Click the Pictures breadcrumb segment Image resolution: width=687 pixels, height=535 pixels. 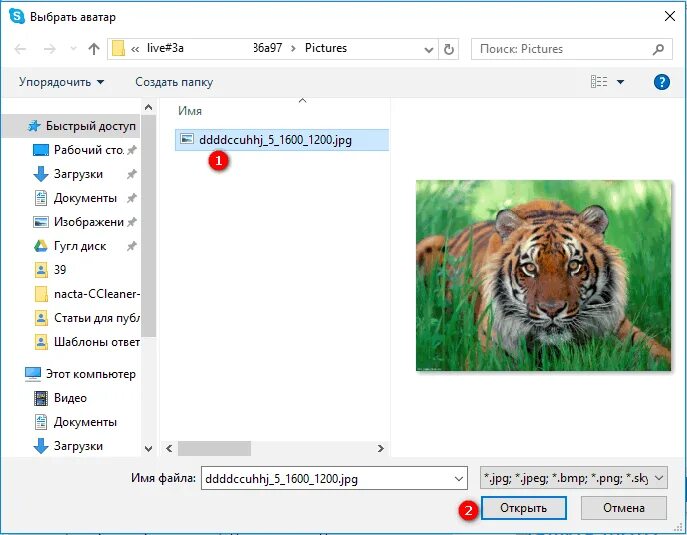[x=326, y=48]
